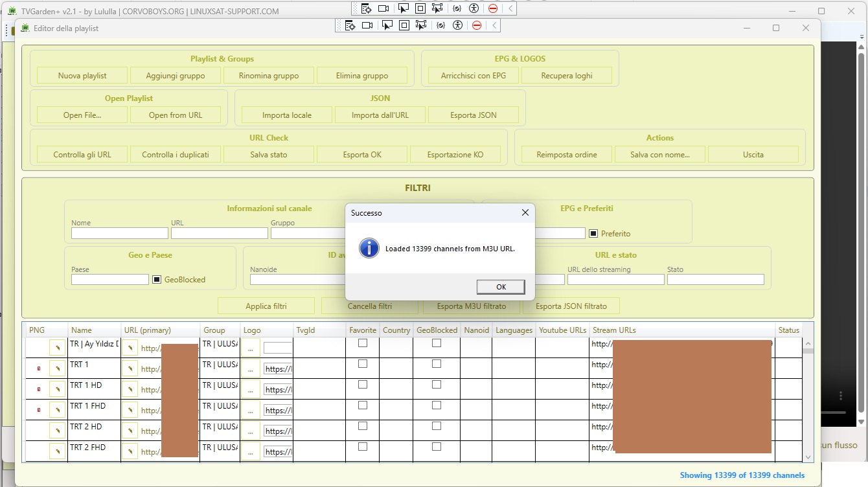The image size is (868, 487).
Task: Collapse the Editor della playlist debug toolbar chevron
Action: (x=494, y=25)
